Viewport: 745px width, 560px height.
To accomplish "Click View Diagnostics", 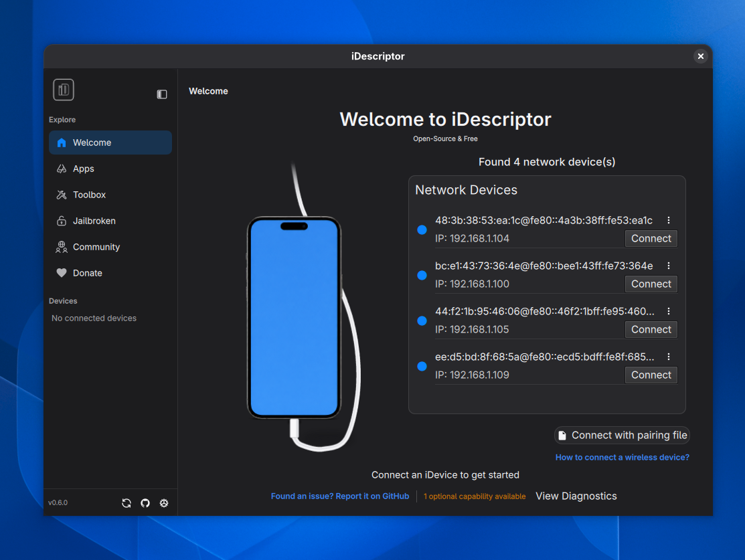I will tap(576, 496).
